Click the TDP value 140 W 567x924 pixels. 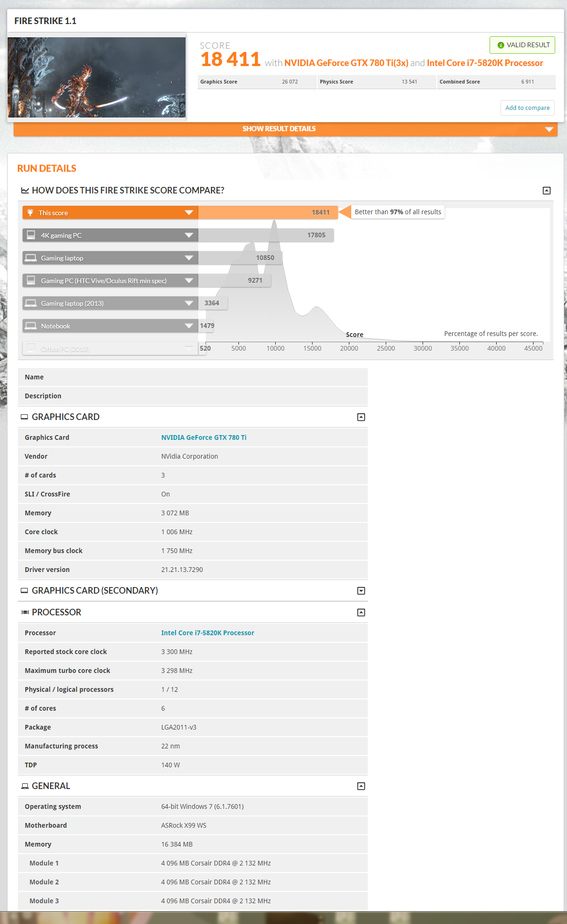(x=170, y=765)
